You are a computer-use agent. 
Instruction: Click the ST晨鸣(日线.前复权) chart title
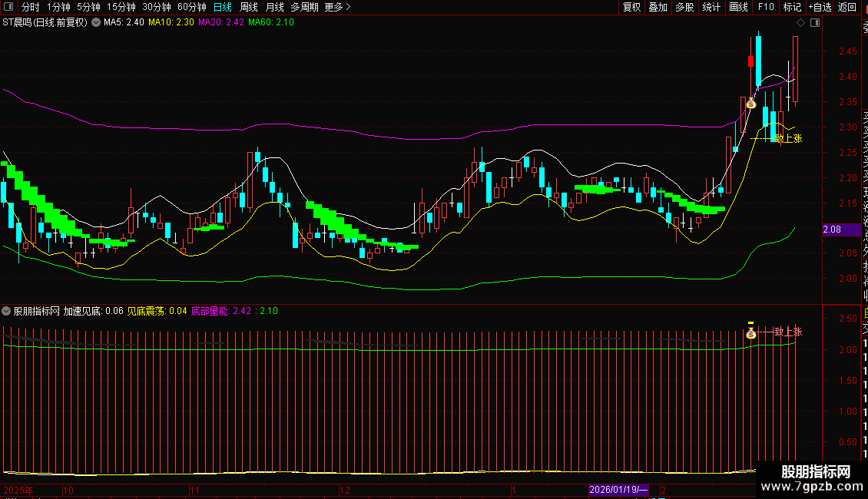tap(45, 23)
